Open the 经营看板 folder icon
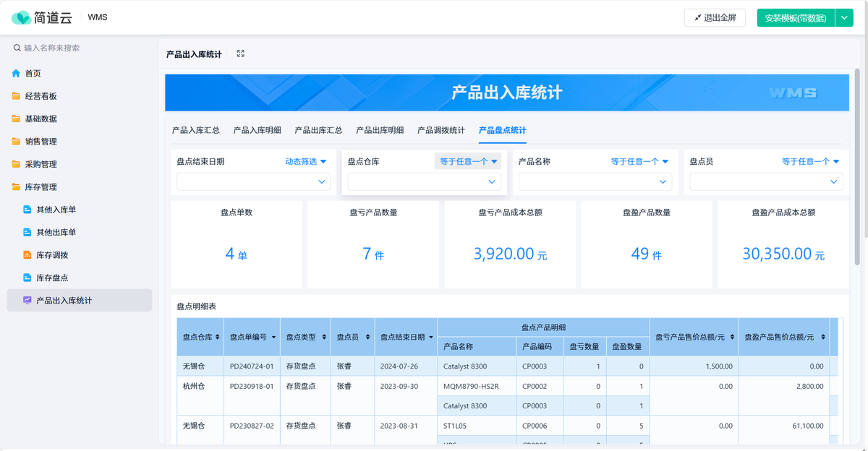The width and height of the screenshot is (868, 451). click(16, 96)
